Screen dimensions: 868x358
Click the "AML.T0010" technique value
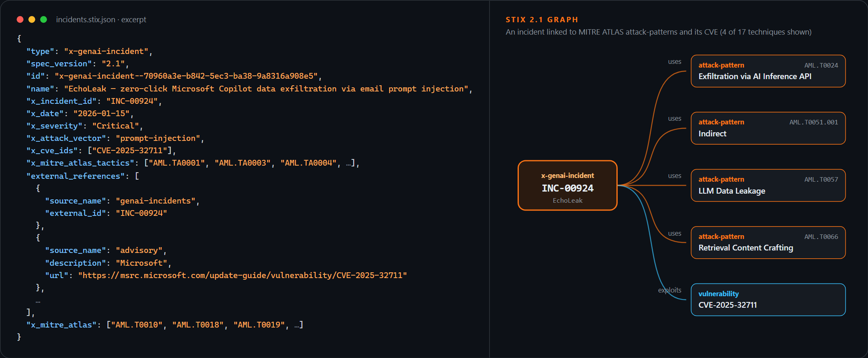coord(137,325)
